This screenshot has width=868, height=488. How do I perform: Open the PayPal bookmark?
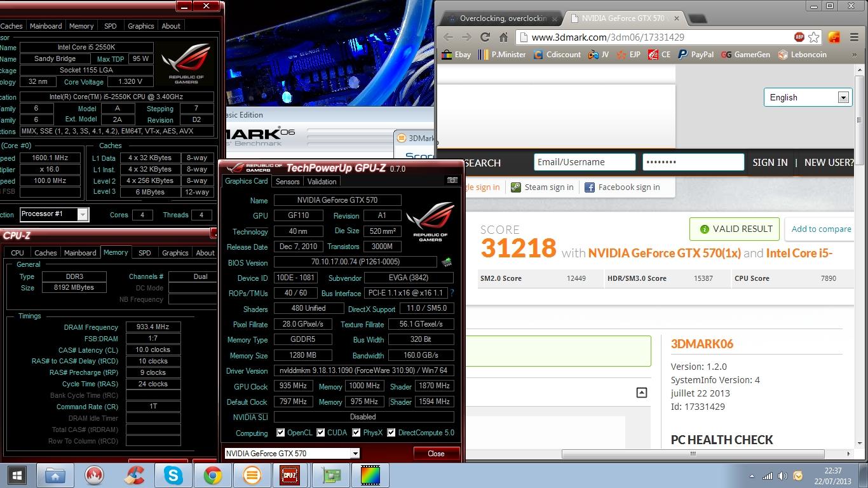[696, 55]
